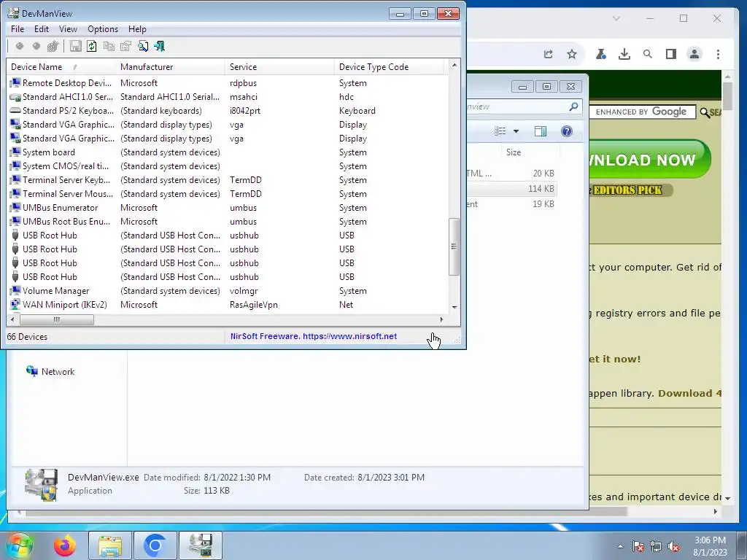Sort by the Device Type Code column header

click(x=390, y=67)
